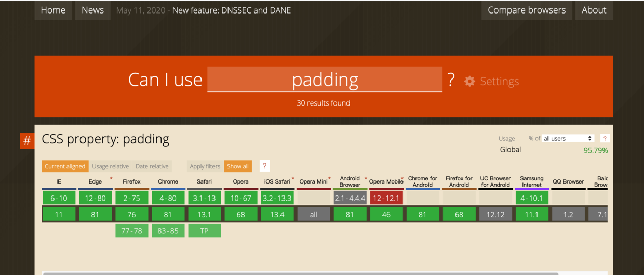Viewport: 644px width, 275px height.
Task: Go to the Home page
Action: click(x=53, y=10)
